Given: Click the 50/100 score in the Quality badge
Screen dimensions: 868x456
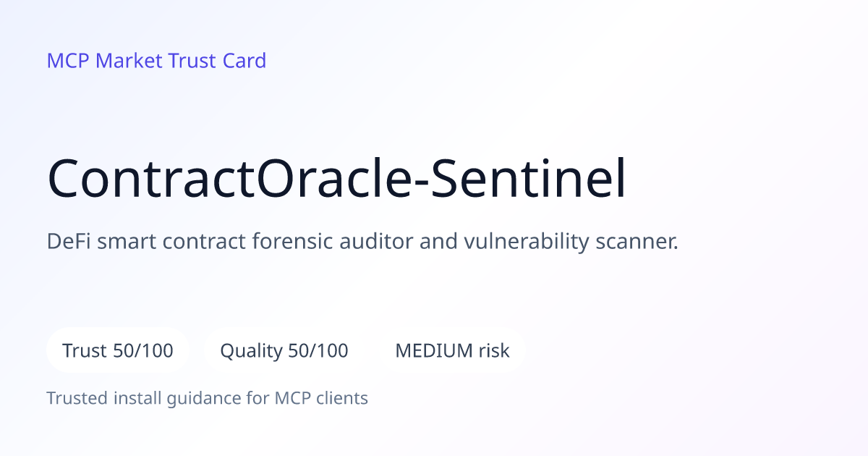Looking at the screenshot, I should [x=318, y=351].
